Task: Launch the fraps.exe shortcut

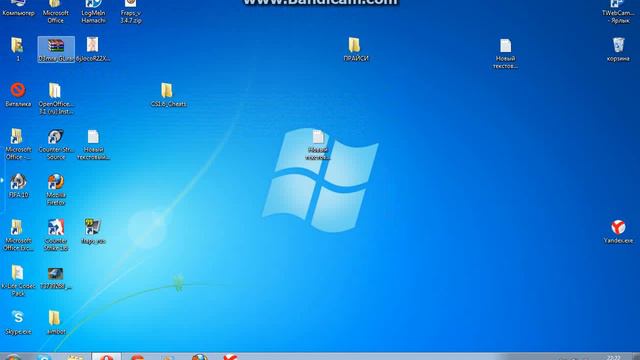Action: pyautogui.click(x=93, y=231)
